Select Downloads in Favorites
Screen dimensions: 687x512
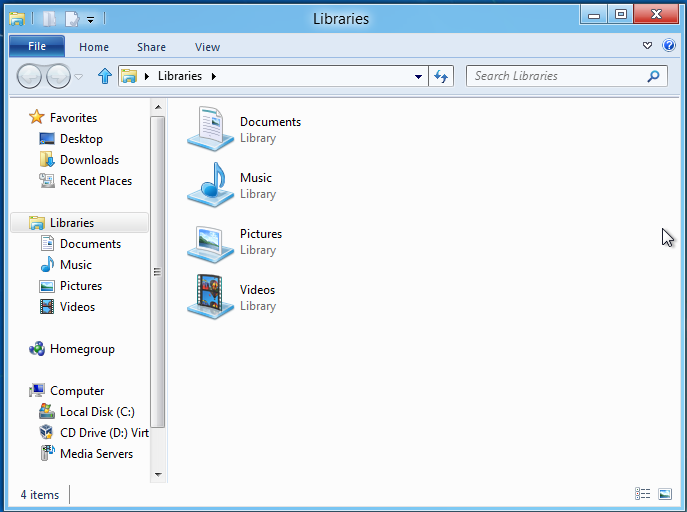pos(89,160)
